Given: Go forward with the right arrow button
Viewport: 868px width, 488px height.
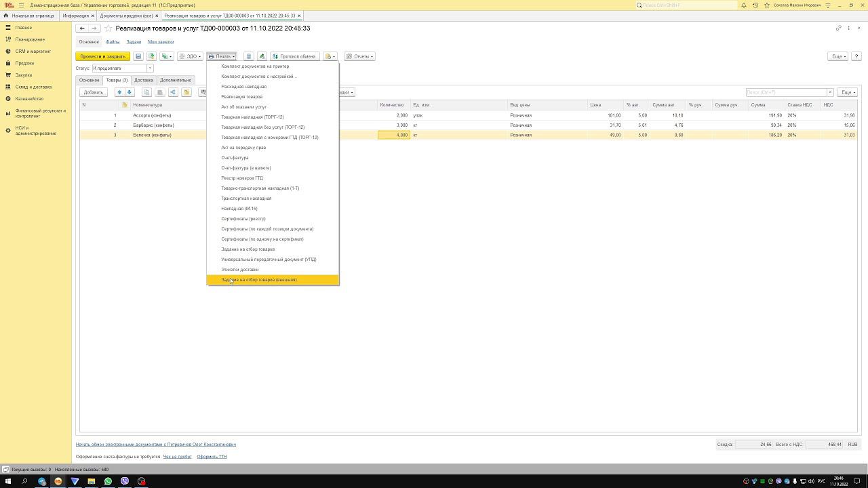Looking at the screenshot, I should click(x=94, y=28).
